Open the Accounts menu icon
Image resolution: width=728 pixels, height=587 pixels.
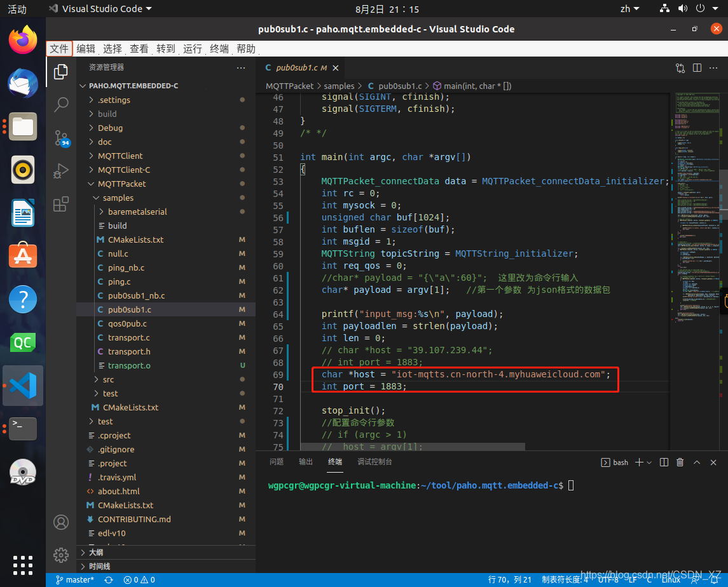click(x=61, y=522)
